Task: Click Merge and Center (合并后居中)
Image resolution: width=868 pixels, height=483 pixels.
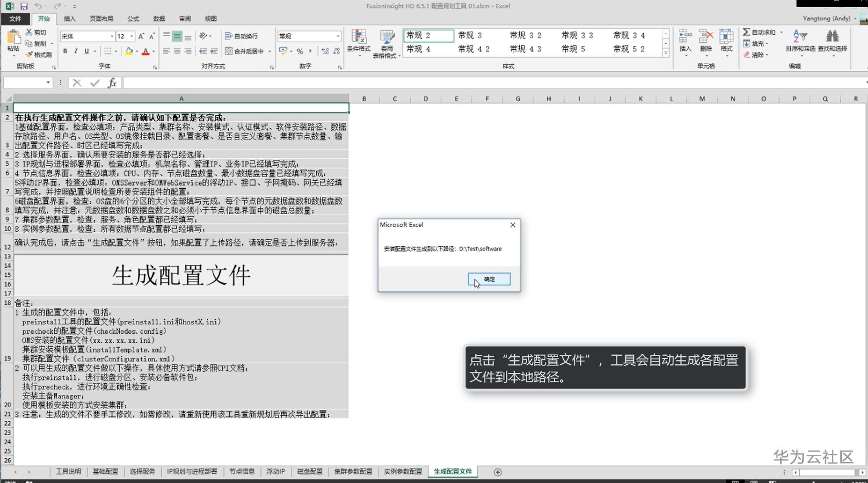Action: [245, 51]
